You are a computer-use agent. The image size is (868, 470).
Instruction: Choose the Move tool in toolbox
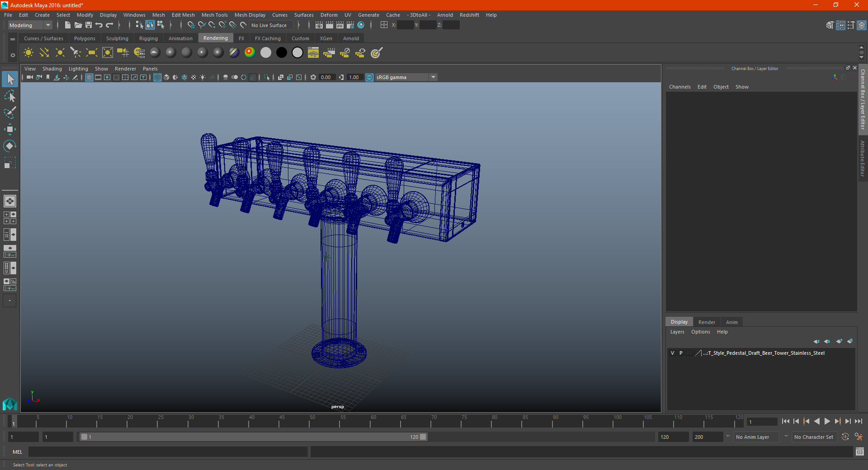click(10, 129)
